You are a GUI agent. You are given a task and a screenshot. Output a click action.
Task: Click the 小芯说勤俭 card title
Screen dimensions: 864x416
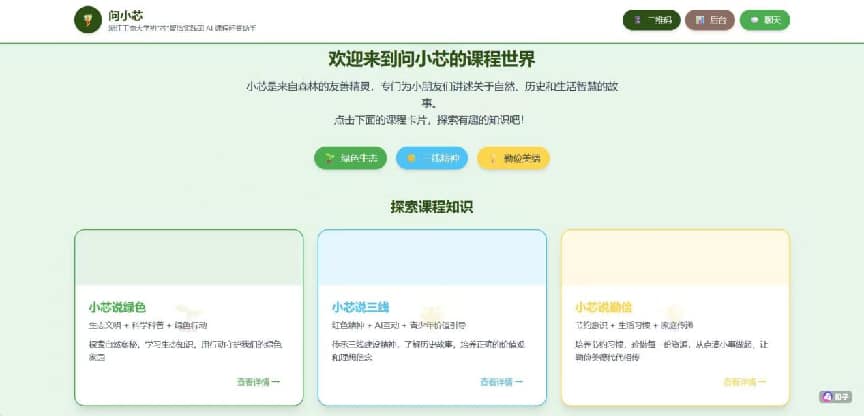[x=603, y=307]
